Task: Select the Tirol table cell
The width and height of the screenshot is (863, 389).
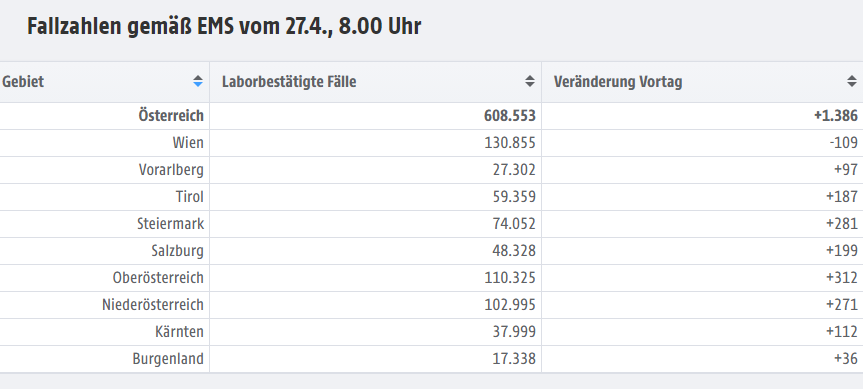Action: tap(104, 197)
